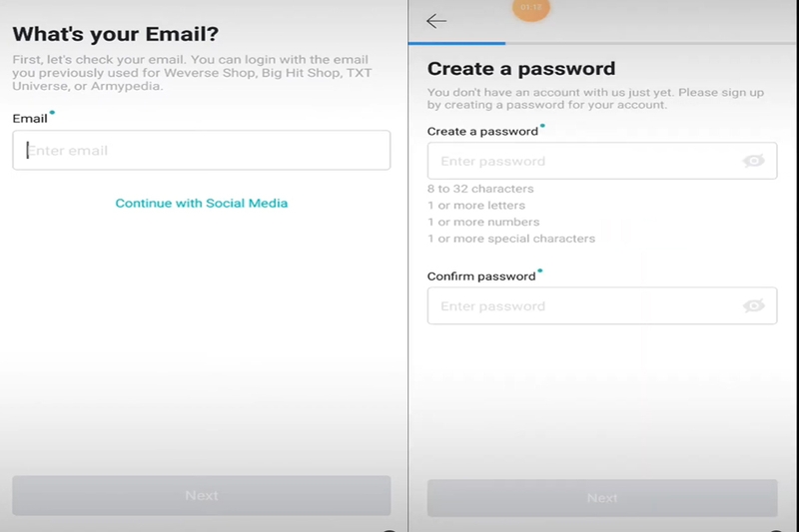Select the "1 or more special characters" requirement
The width and height of the screenshot is (799, 532).
510,239
